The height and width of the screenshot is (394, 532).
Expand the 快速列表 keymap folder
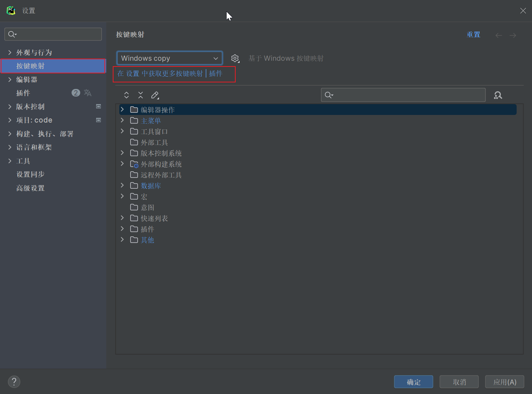click(x=122, y=218)
